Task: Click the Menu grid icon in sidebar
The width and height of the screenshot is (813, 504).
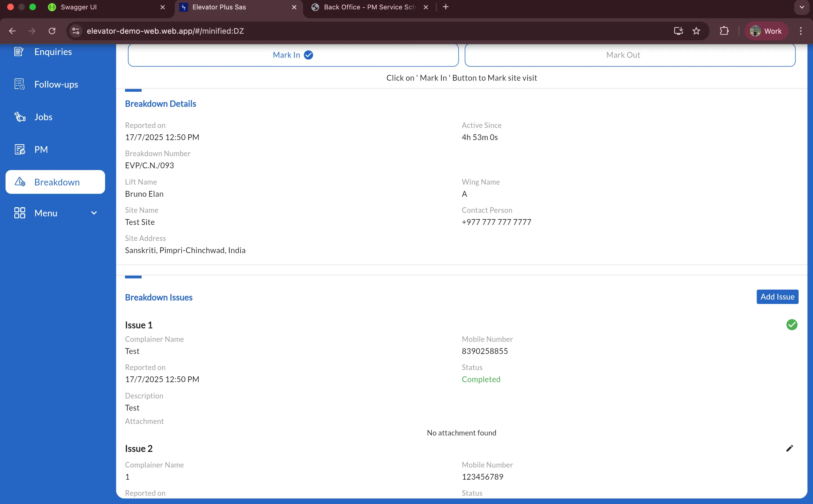Action: [x=20, y=213]
